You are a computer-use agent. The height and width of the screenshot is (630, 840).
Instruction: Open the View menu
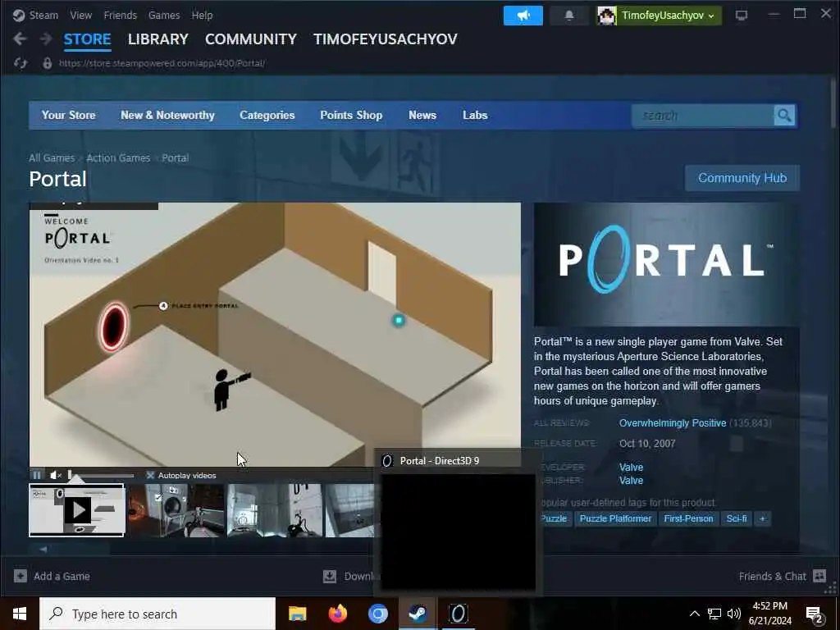click(x=81, y=15)
